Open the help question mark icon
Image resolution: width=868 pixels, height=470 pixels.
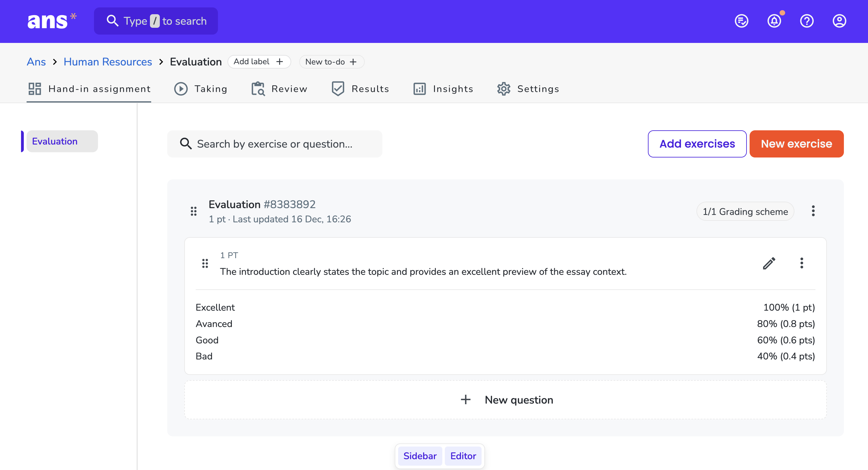point(807,21)
